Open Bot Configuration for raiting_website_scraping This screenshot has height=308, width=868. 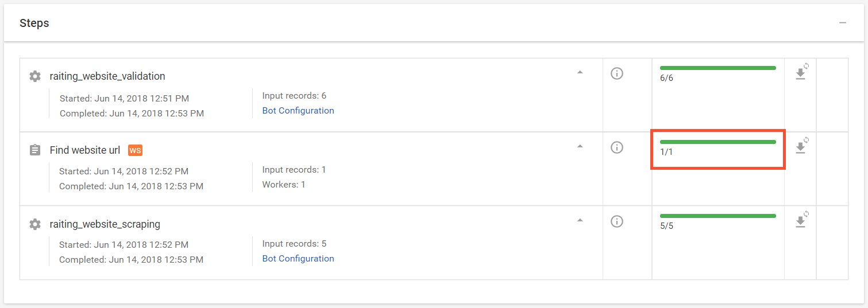point(298,259)
